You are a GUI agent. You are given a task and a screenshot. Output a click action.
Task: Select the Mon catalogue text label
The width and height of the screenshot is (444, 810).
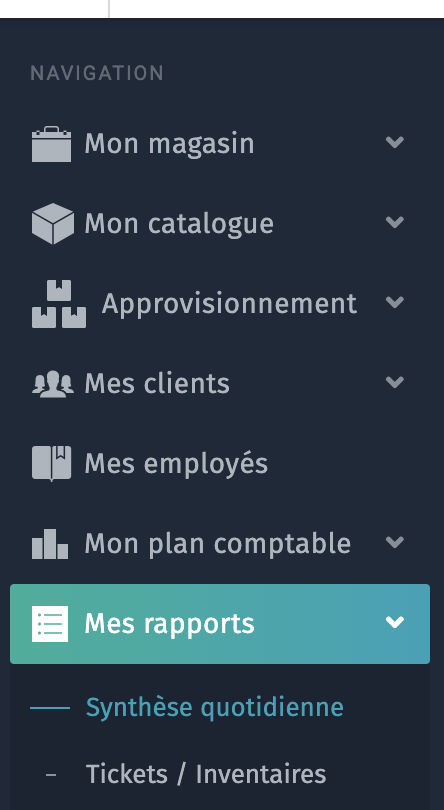[x=179, y=224]
